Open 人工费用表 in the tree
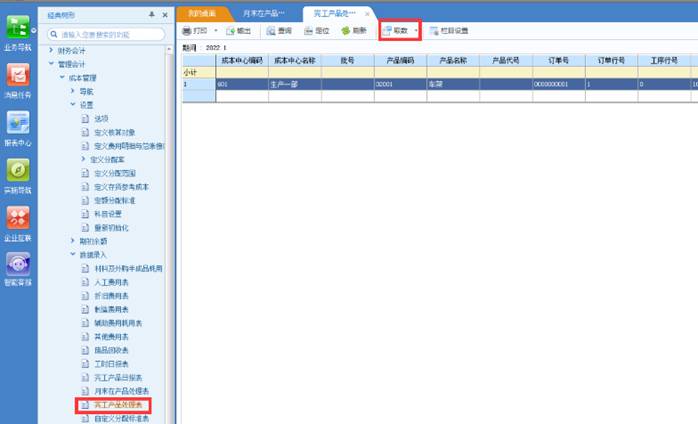This screenshot has width=698, height=424. (x=111, y=283)
